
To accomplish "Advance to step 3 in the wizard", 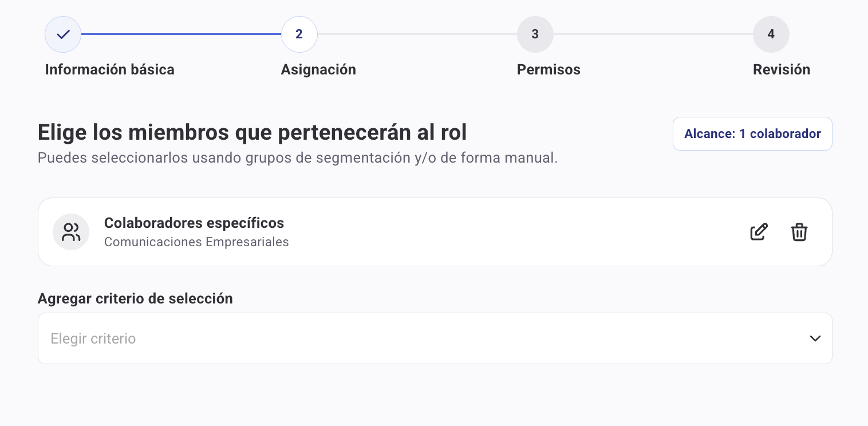I will [x=535, y=34].
